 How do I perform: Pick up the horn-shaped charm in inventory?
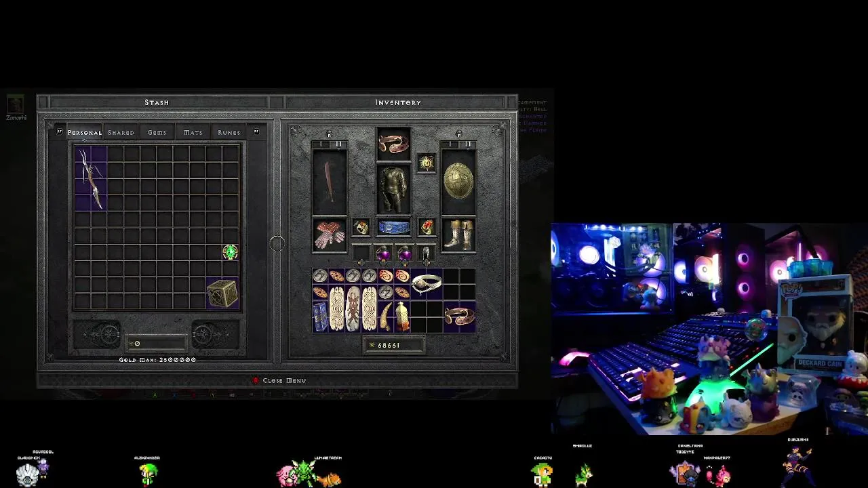(385, 317)
